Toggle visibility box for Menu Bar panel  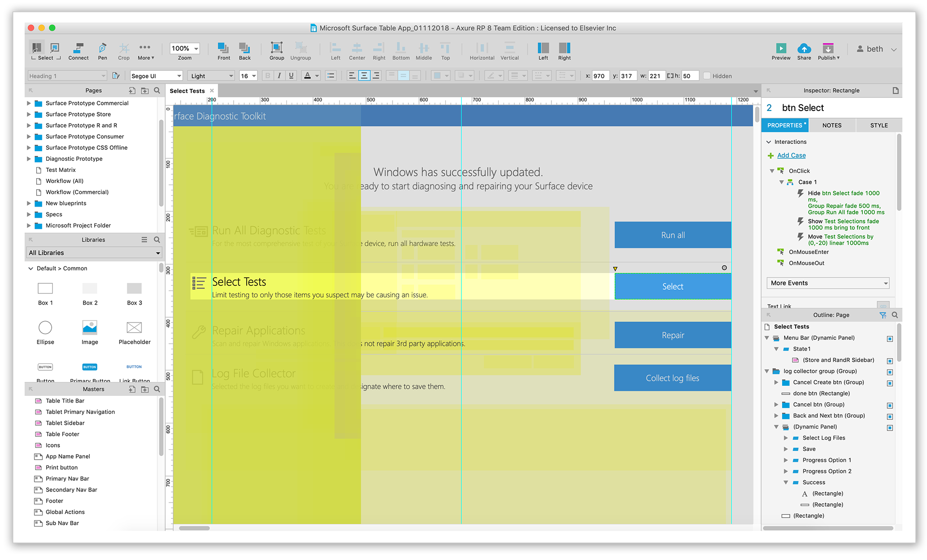point(890,339)
